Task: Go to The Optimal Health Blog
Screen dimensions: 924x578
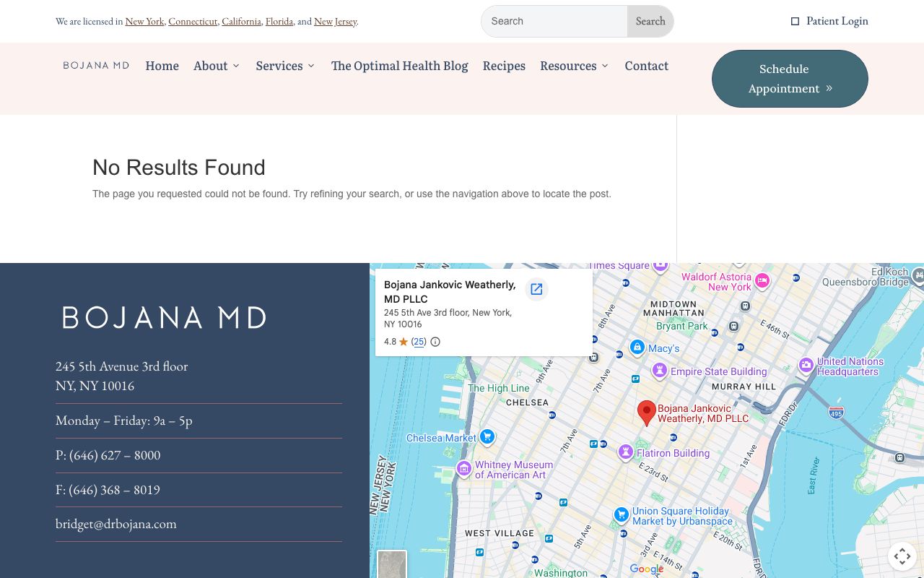Action: [399, 66]
